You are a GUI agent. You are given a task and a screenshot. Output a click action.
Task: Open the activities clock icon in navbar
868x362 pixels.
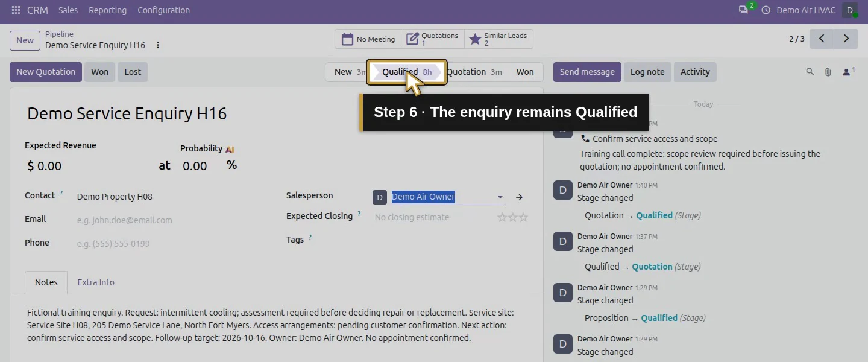(766, 10)
